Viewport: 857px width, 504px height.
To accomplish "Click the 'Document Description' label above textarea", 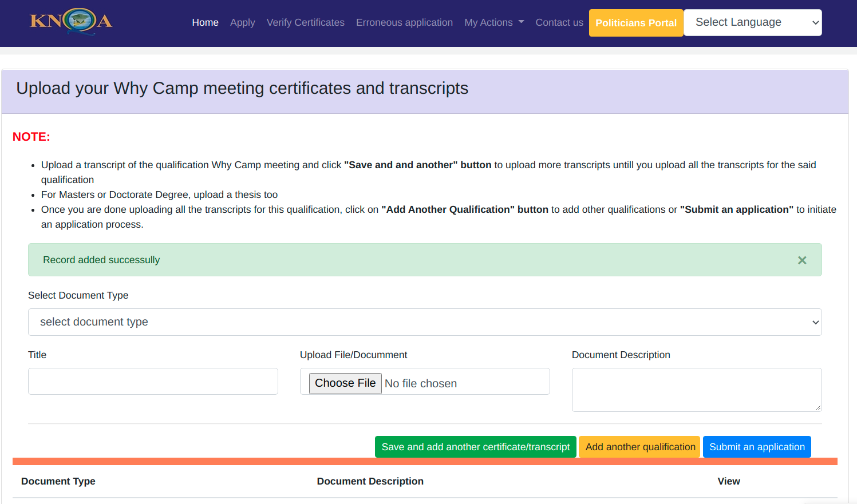I will 621,355.
